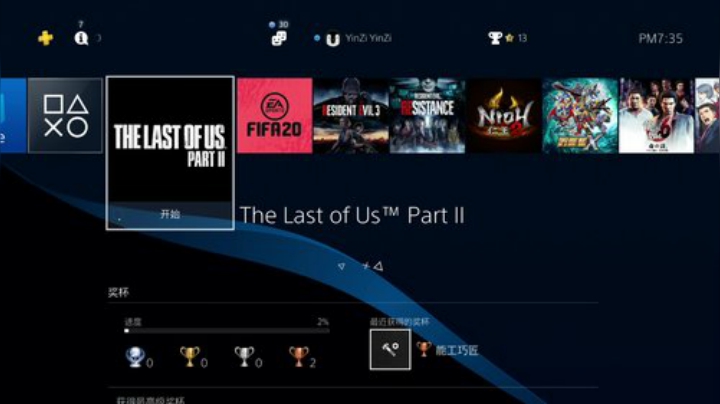Click the gold trophy count icon
720x404 pixels.
click(x=190, y=357)
